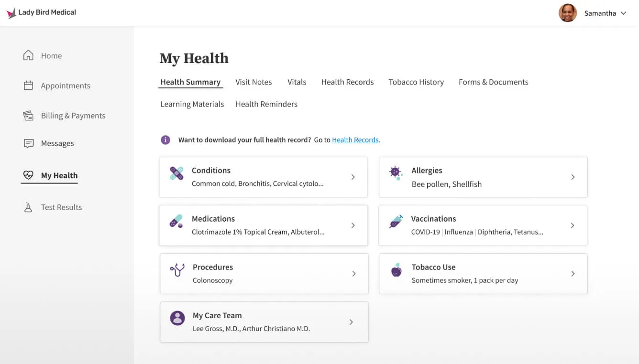Image resolution: width=639 pixels, height=364 pixels.
Task: Click the heart icon for My Health
Action: point(29,175)
